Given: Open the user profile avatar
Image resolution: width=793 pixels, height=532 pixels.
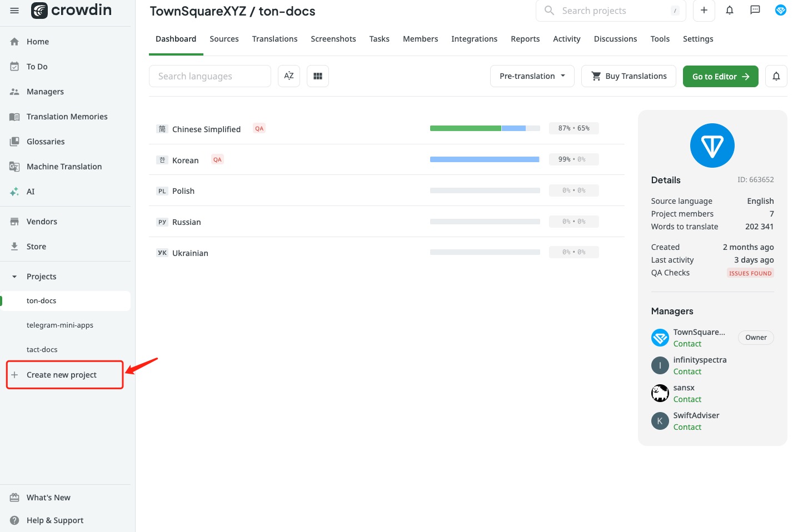Looking at the screenshot, I should 781,10.
